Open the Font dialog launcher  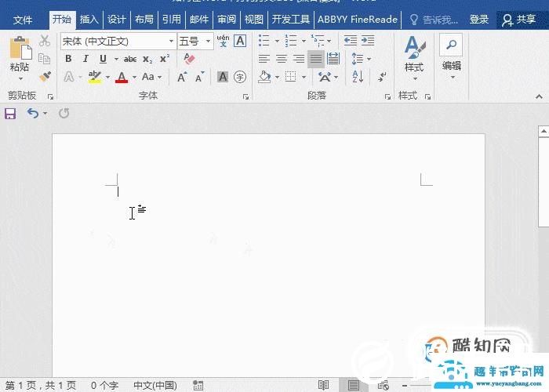coord(245,97)
